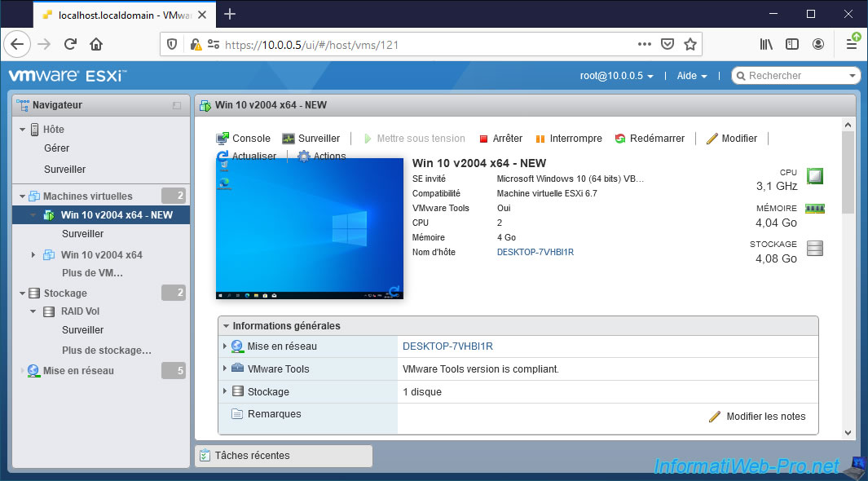Viewport: 868px width, 481px height.
Task: Click the Arrêter red stop icon
Action: pyautogui.click(x=483, y=139)
